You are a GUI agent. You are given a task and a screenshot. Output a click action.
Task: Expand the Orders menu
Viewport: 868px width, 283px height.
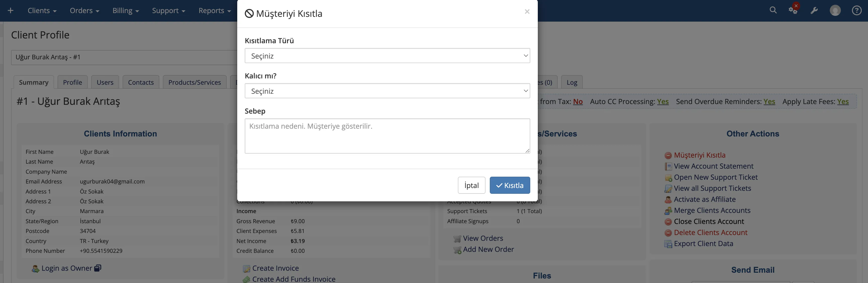click(x=85, y=11)
